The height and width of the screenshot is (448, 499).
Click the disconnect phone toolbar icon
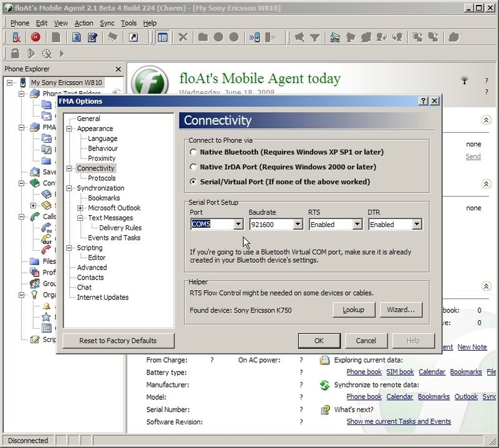tap(16, 37)
